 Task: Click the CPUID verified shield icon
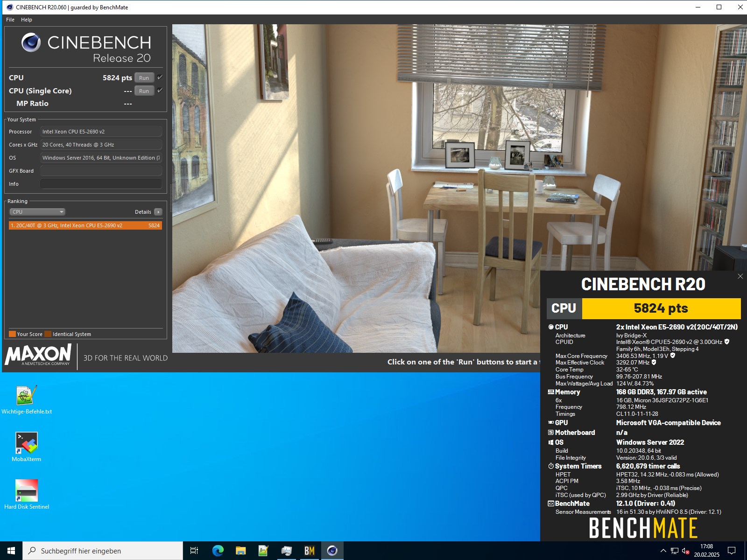pos(727,342)
